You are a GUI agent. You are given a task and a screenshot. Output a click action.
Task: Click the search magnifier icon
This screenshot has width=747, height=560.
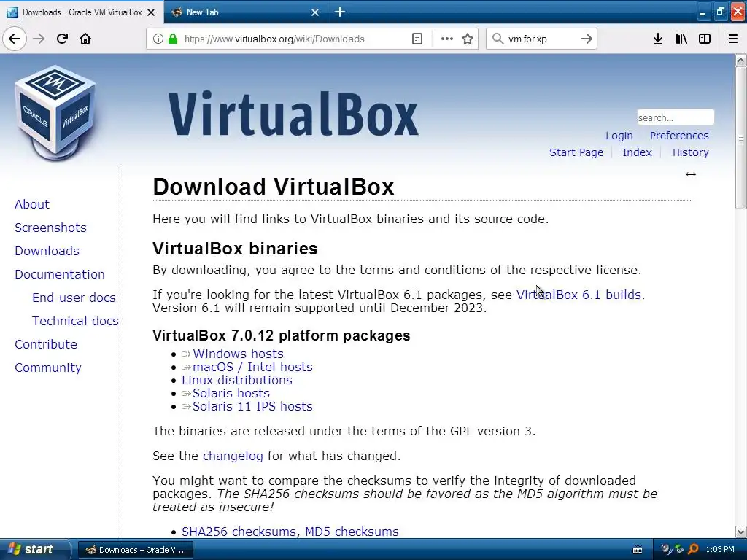click(x=498, y=39)
